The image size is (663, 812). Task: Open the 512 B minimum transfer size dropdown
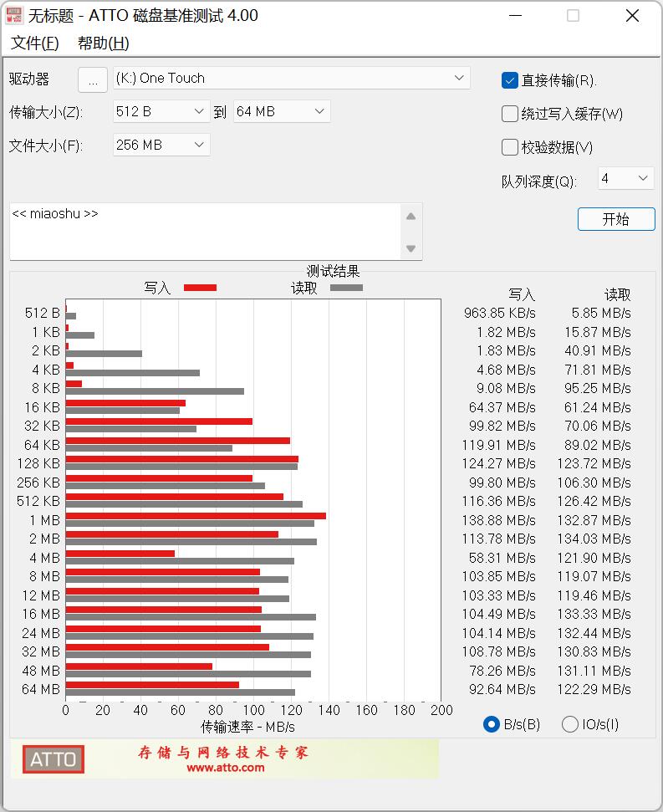coord(161,111)
